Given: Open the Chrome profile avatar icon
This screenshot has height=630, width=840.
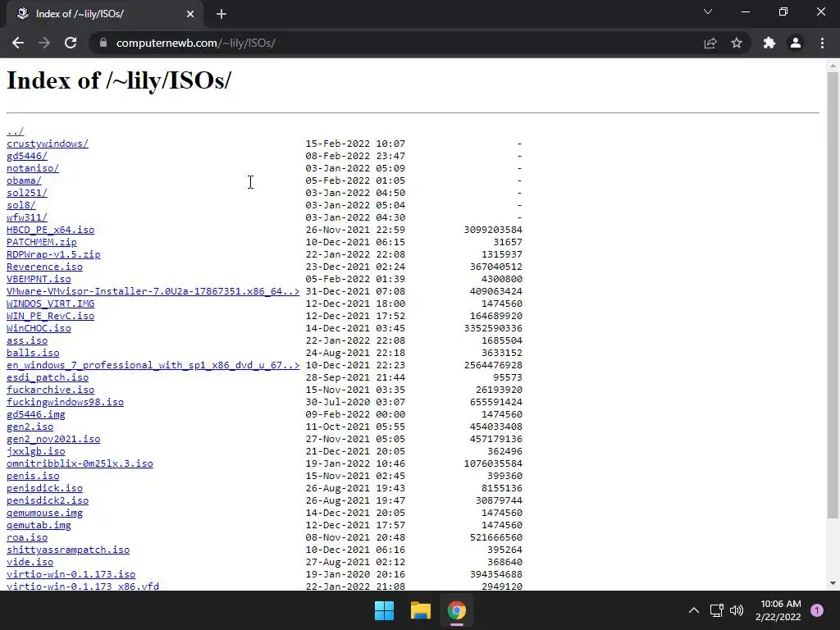Looking at the screenshot, I should click(x=796, y=43).
